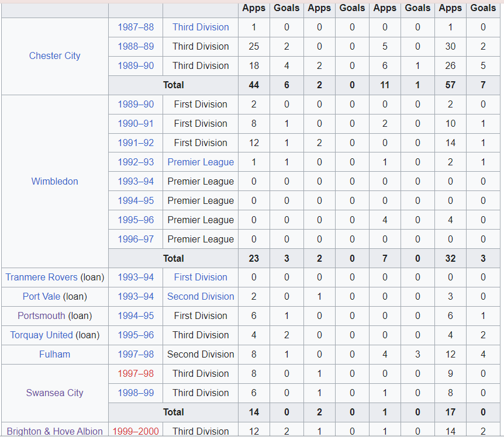Open the 1991–92 season link
Image resolution: width=504 pixels, height=437 pixels.
(136, 143)
